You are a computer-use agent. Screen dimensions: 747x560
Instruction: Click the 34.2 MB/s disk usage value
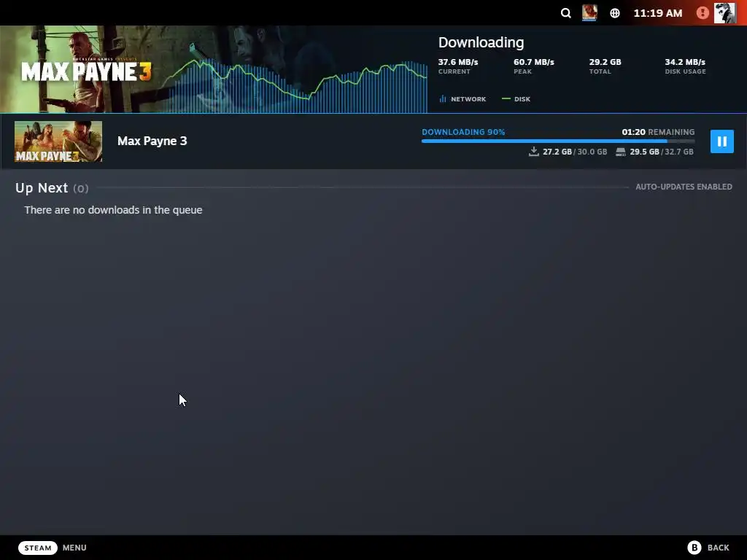(685, 62)
